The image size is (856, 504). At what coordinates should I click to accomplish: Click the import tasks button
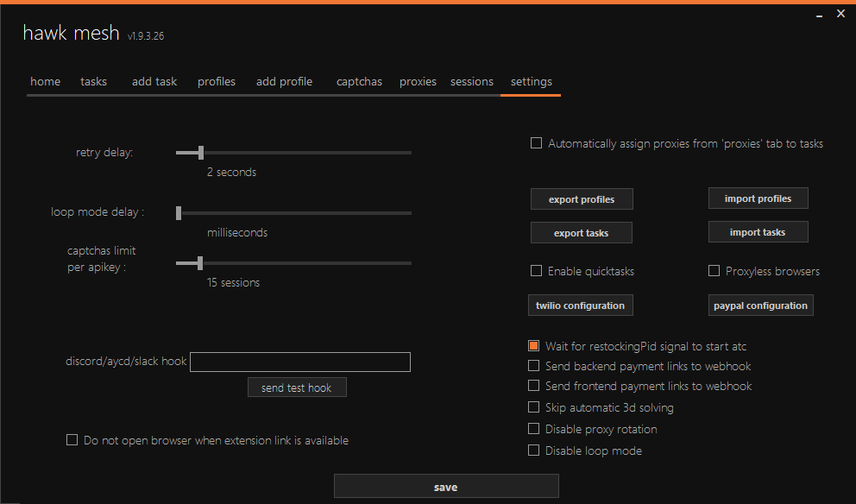coord(758,232)
